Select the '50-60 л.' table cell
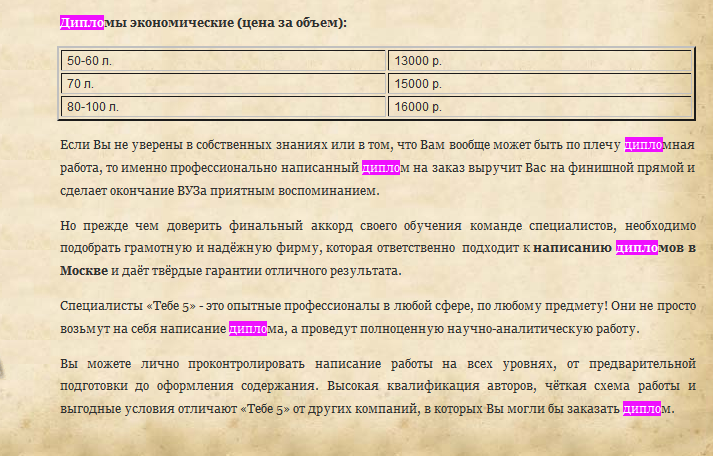This screenshot has height=456, width=713. (x=223, y=61)
